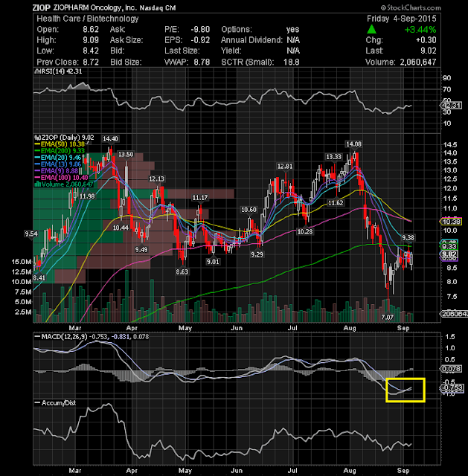Viewport: 468px width, 476px height.
Task: Click the 9.01 low price label
Action: point(213,261)
